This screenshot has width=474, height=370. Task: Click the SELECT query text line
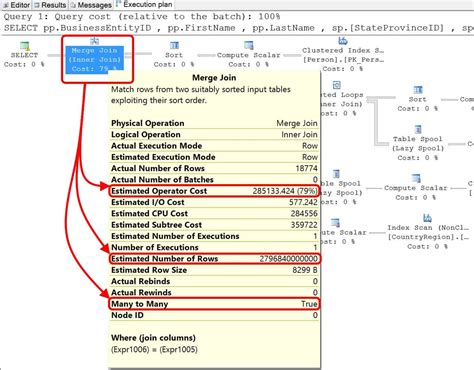click(x=238, y=28)
